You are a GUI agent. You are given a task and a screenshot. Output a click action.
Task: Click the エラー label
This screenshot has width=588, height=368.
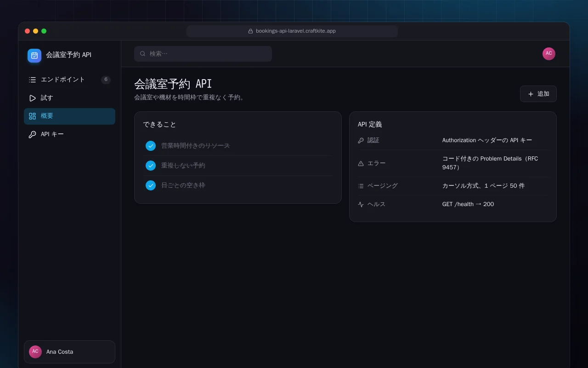[x=377, y=163]
